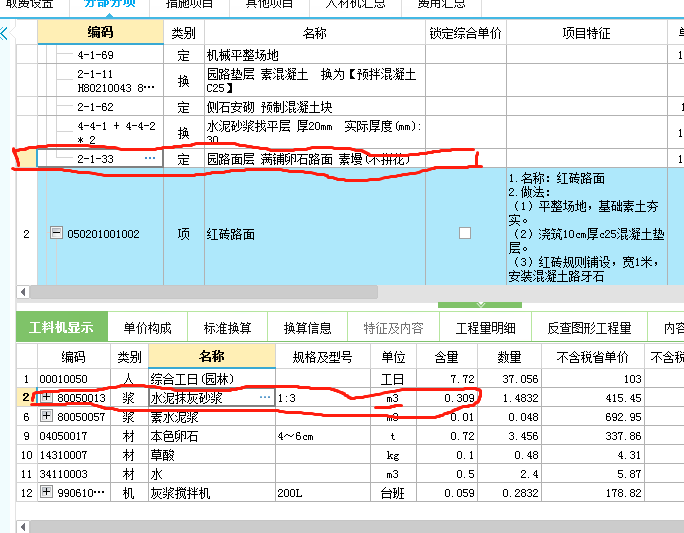Click the 4~6cm specification cell

pos(322,435)
